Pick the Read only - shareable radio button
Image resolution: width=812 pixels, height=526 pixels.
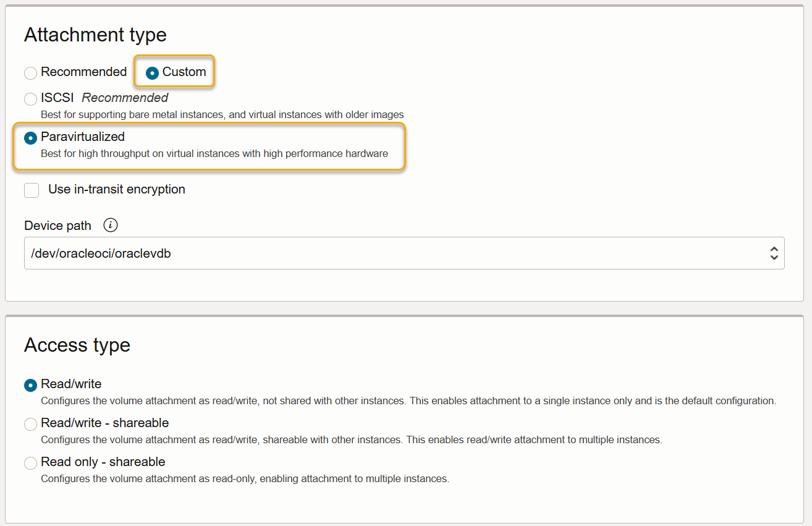30,463
